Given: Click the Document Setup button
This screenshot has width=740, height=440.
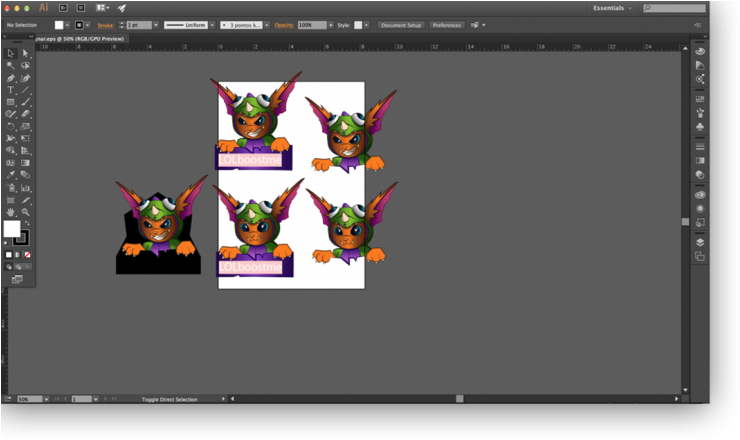Looking at the screenshot, I should [401, 24].
